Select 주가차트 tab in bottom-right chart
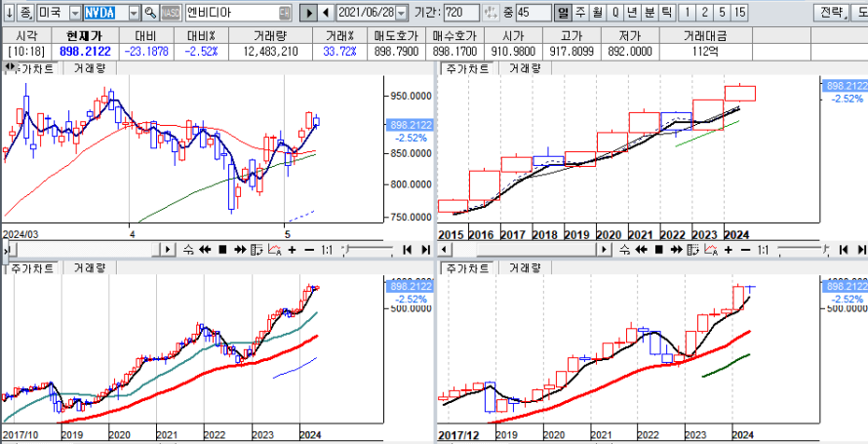Screen dimensions: 868x444 tap(465, 267)
